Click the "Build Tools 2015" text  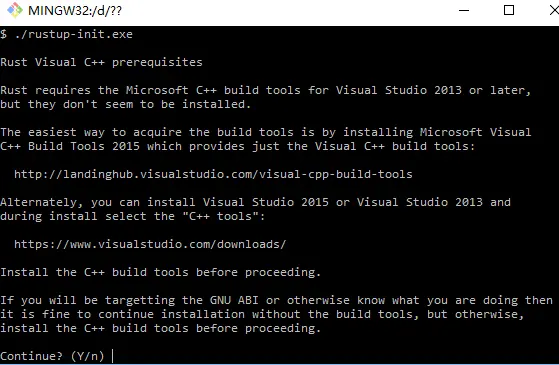(x=84, y=146)
